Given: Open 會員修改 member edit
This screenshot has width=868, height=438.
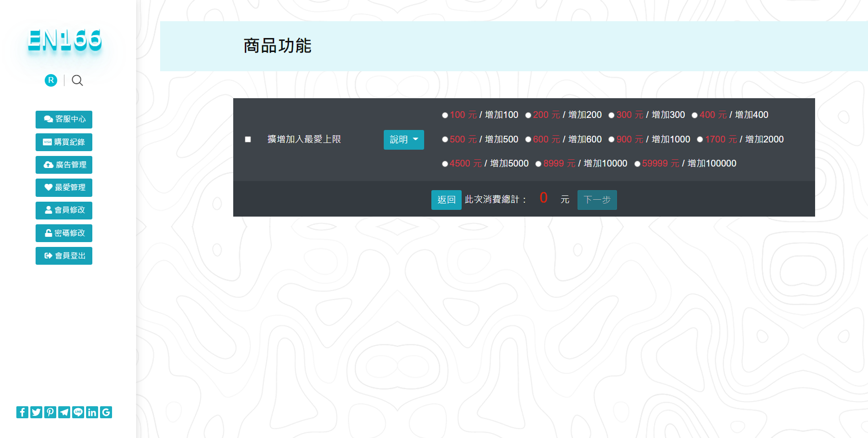Looking at the screenshot, I should (64, 210).
